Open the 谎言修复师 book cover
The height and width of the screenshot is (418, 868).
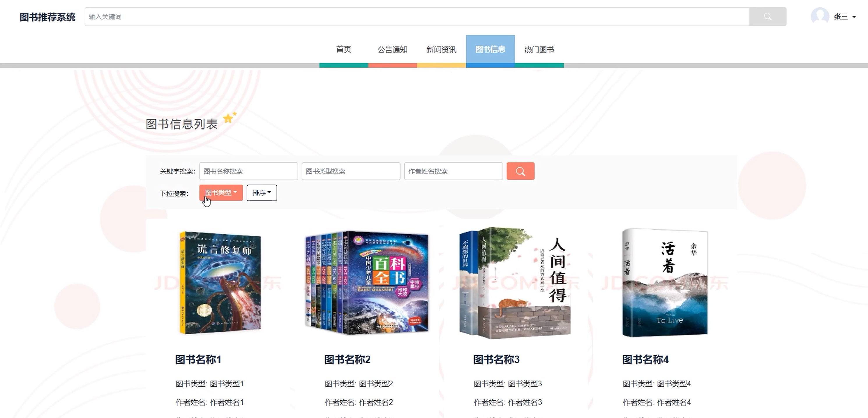[x=220, y=283]
